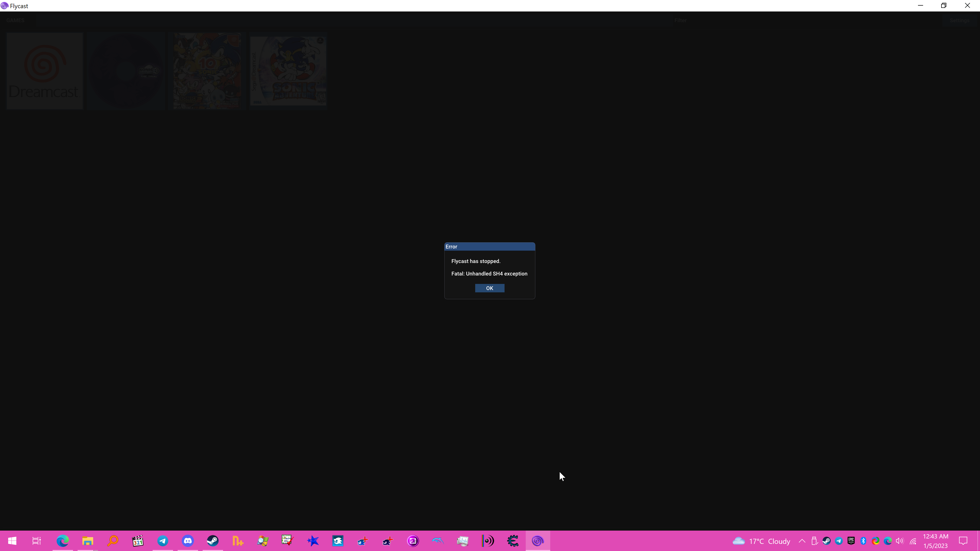Viewport: 980px width, 551px height.
Task: Launch Microsoft Edge from the taskbar
Action: tap(62, 541)
